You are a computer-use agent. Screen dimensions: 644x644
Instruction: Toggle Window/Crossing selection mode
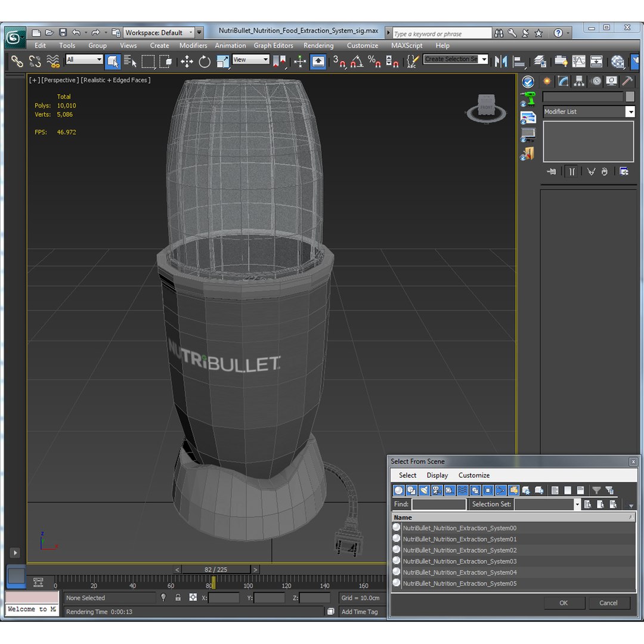pos(166,61)
